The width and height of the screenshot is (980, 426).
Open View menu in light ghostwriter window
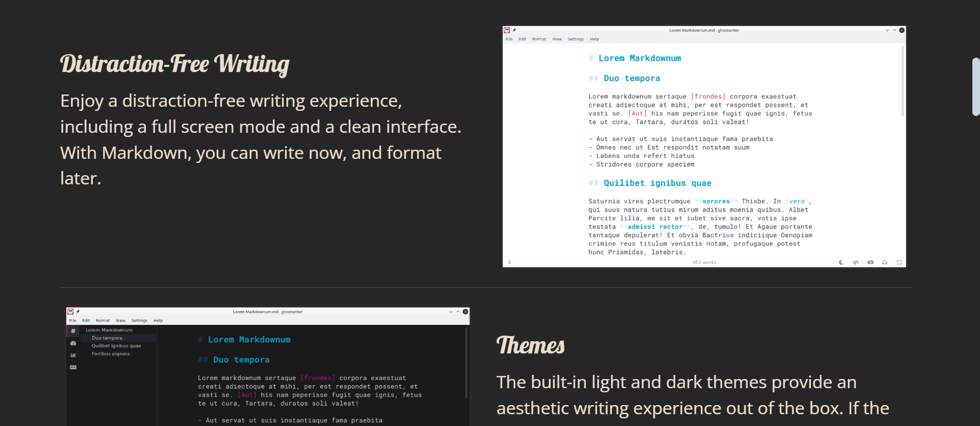pyautogui.click(x=557, y=39)
